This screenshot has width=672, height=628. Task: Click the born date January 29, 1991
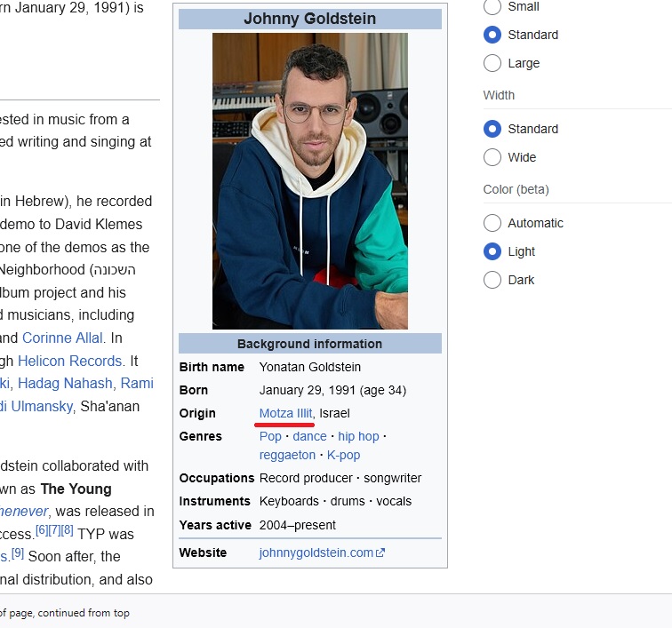[x=308, y=390]
